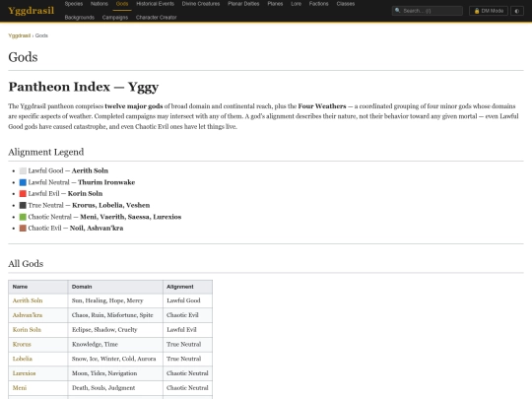The image size is (532, 399).
Task: Click 'Snow, Ice, Winter, Cold, Aurora' cell
Action: pos(115,359)
